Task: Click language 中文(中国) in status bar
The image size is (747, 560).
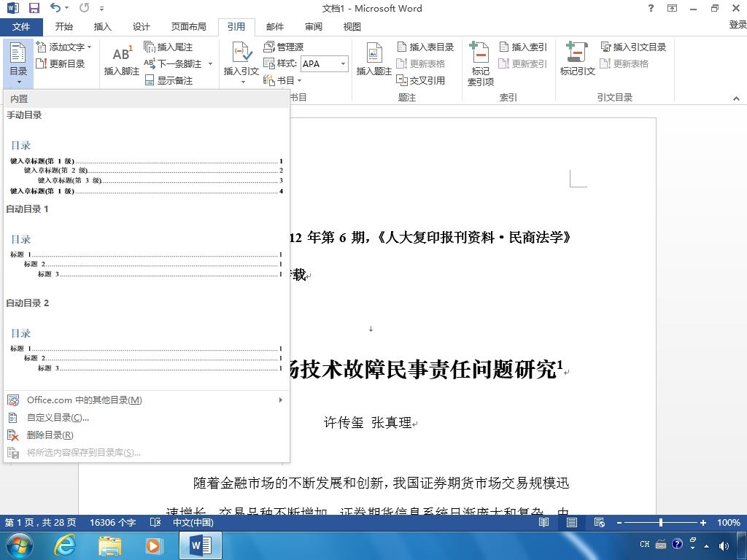Action: 193,522
